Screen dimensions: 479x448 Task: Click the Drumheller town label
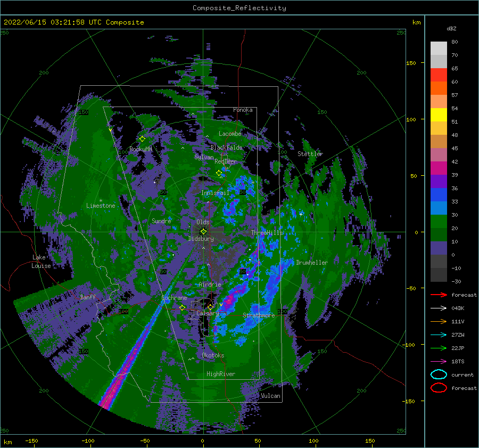click(x=312, y=263)
